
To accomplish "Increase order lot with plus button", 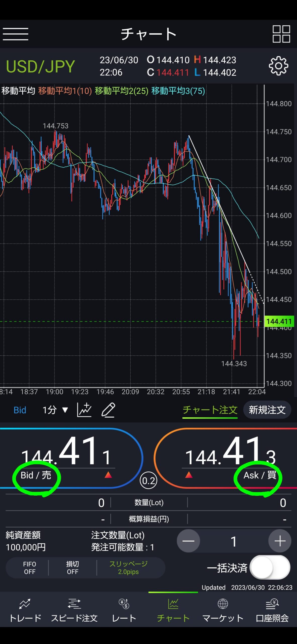I will [280, 541].
